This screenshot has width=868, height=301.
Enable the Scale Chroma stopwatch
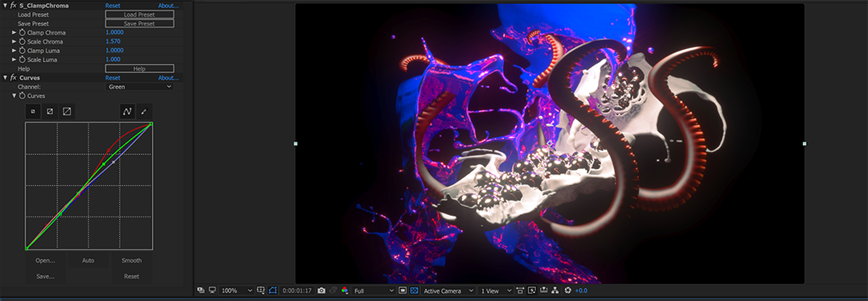point(23,42)
